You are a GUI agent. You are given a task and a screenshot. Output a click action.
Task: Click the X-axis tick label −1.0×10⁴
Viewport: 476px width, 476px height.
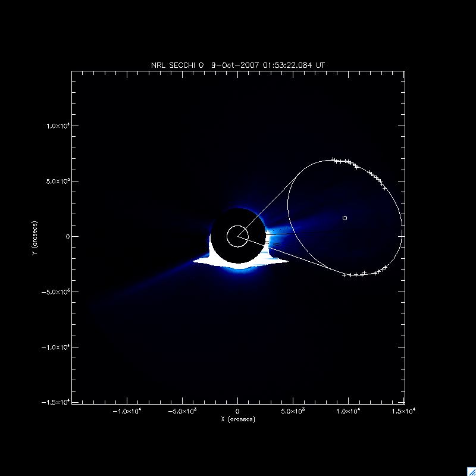pos(127,411)
